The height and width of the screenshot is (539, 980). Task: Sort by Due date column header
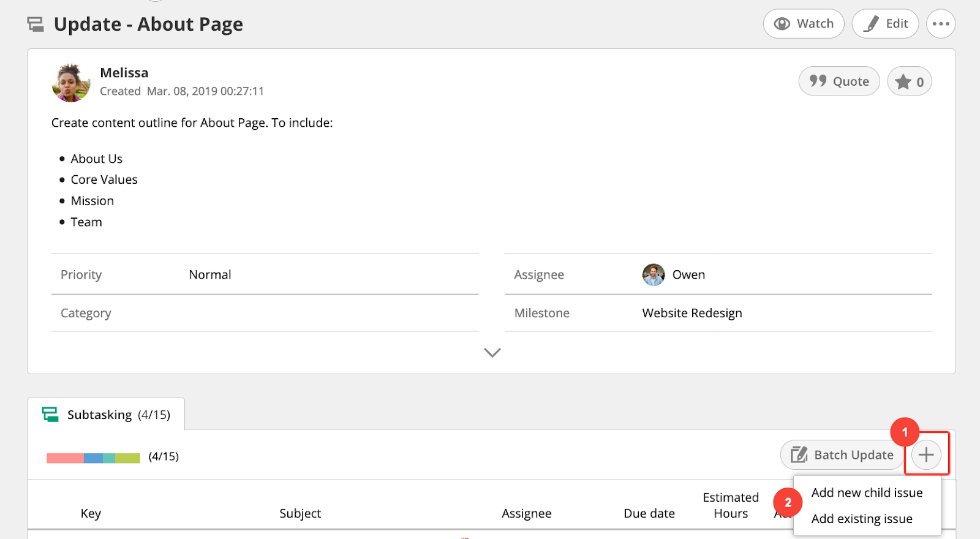pyautogui.click(x=649, y=513)
